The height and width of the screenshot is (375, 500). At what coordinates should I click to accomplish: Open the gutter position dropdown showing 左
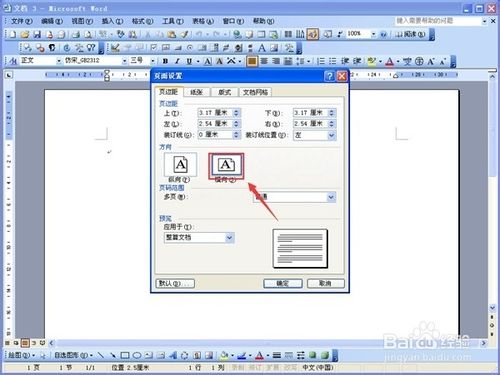point(331,135)
